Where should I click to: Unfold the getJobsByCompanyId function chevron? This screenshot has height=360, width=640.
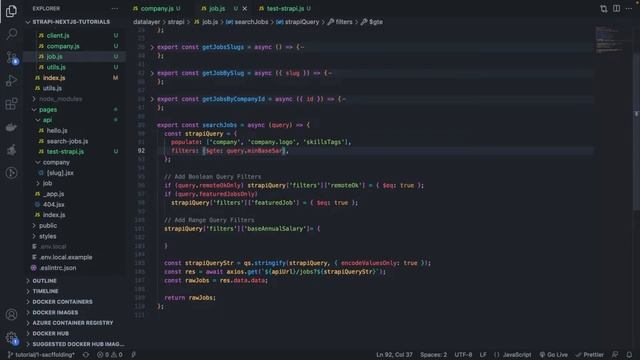[x=152, y=99]
